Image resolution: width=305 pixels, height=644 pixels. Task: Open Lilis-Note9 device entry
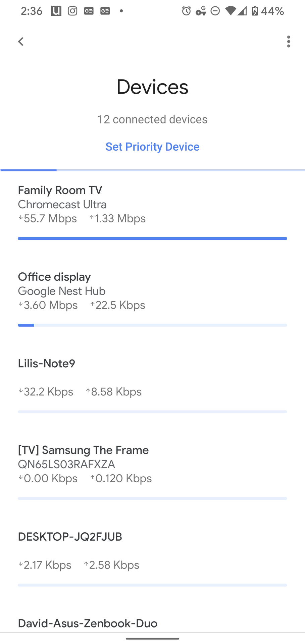point(47,364)
